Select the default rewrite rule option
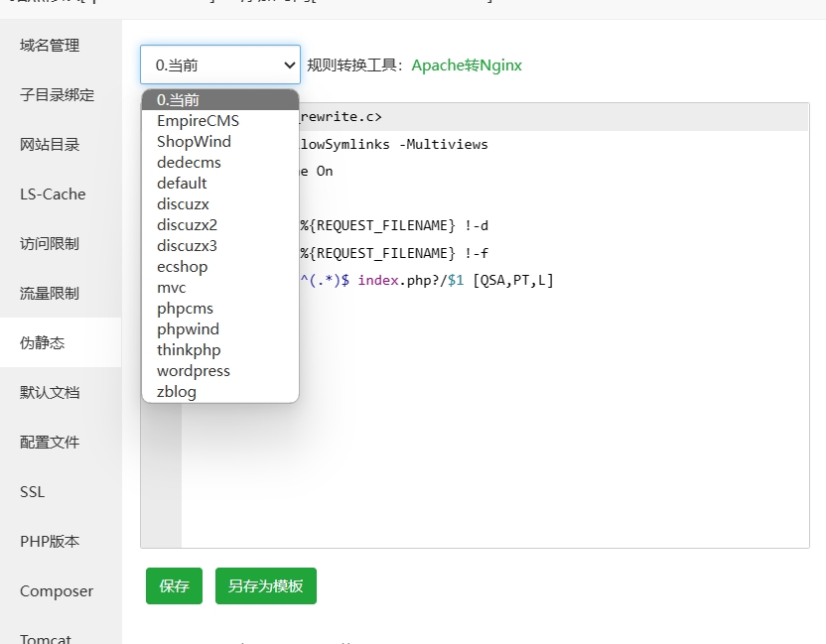Screen dimensions: 826x644 [x=220, y=184]
